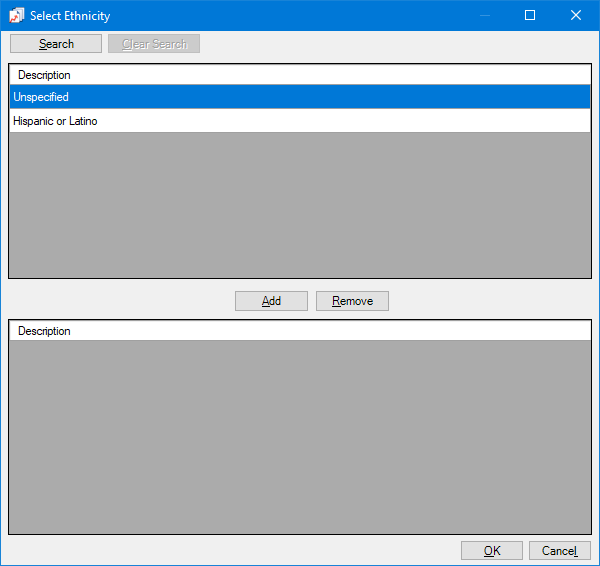Close the Select Ethnicity window

click(x=576, y=15)
